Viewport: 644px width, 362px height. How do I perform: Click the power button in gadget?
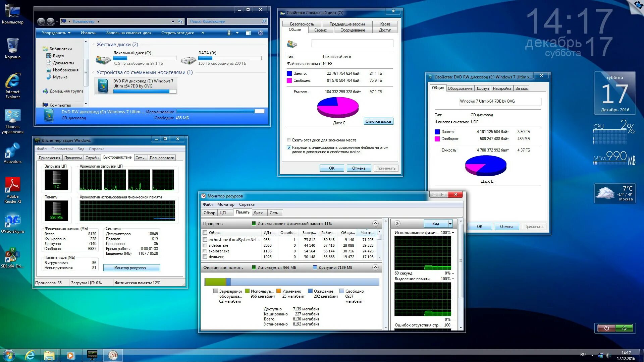[606, 328]
